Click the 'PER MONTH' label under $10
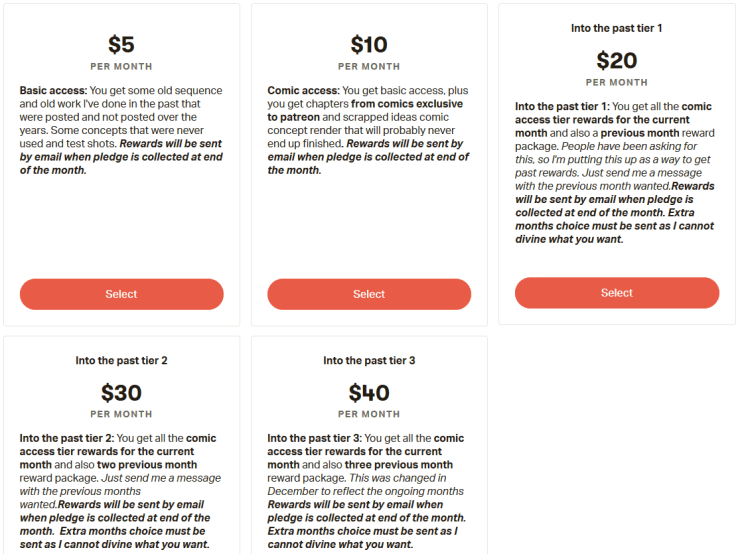The height and width of the screenshot is (554, 740). (369, 67)
